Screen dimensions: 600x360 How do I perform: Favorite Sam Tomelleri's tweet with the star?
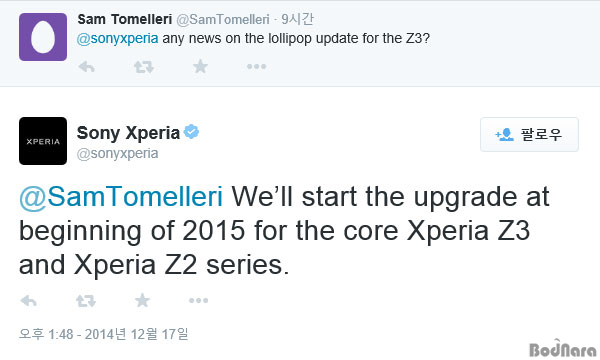coord(200,67)
